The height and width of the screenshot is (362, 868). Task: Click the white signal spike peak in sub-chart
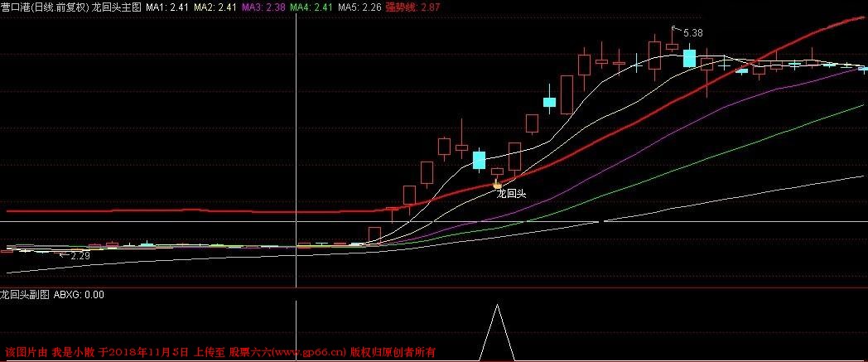(497, 306)
